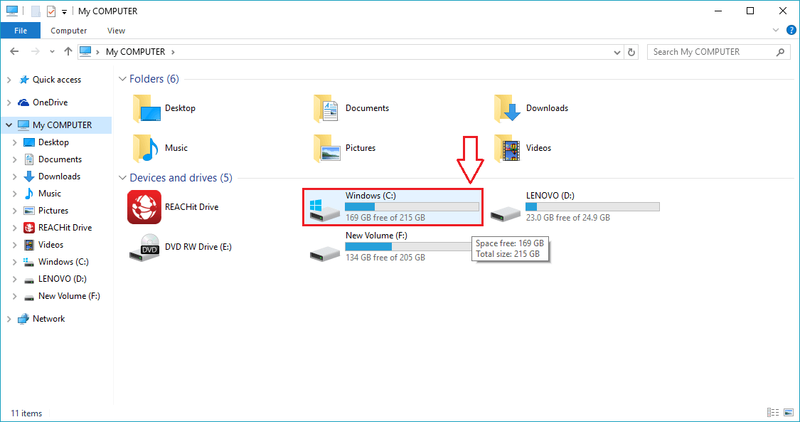Click the Windows (C:) storage usage bar
Image resolution: width=800 pixels, height=422 pixels.
point(412,207)
